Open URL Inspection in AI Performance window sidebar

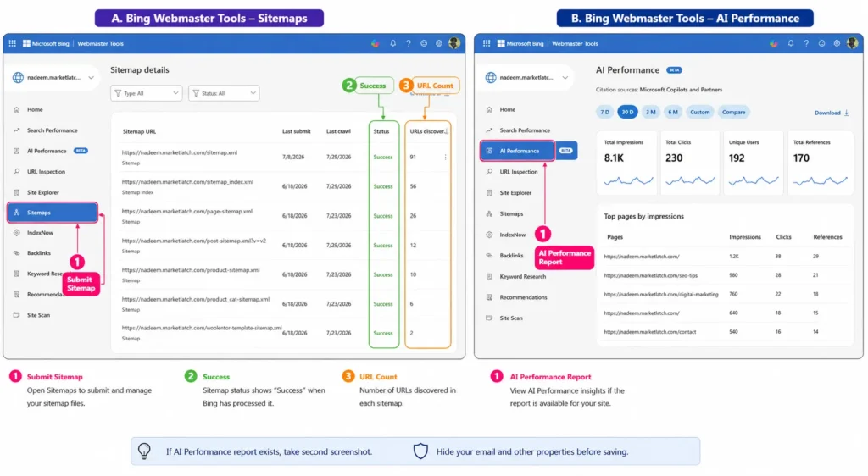pyautogui.click(x=519, y=172)
